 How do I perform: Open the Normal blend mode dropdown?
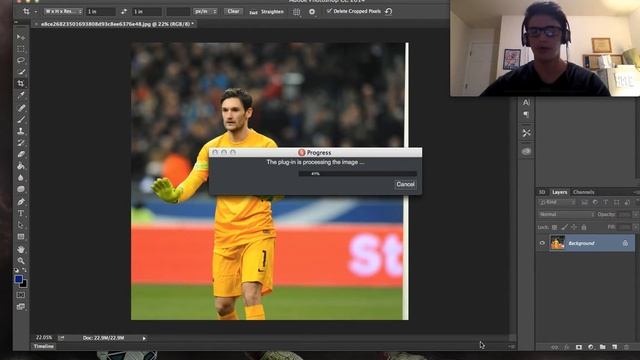tap(566, 214)
